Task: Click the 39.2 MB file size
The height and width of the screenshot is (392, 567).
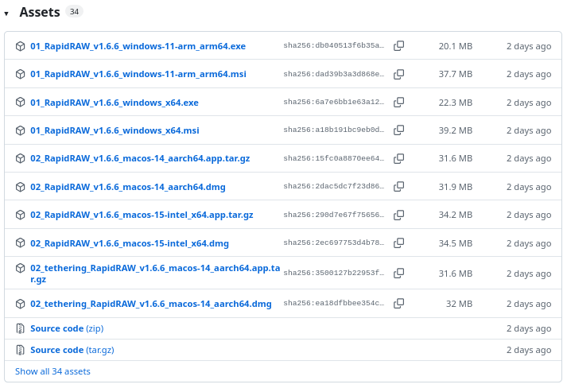Action: [x=455, y=130]
